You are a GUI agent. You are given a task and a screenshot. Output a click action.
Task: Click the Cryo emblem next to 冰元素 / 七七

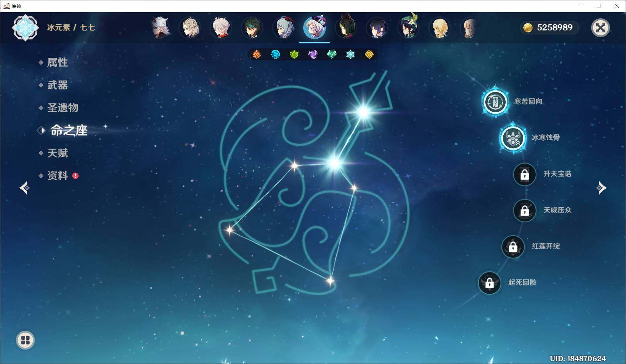click(x=25, y=28)
